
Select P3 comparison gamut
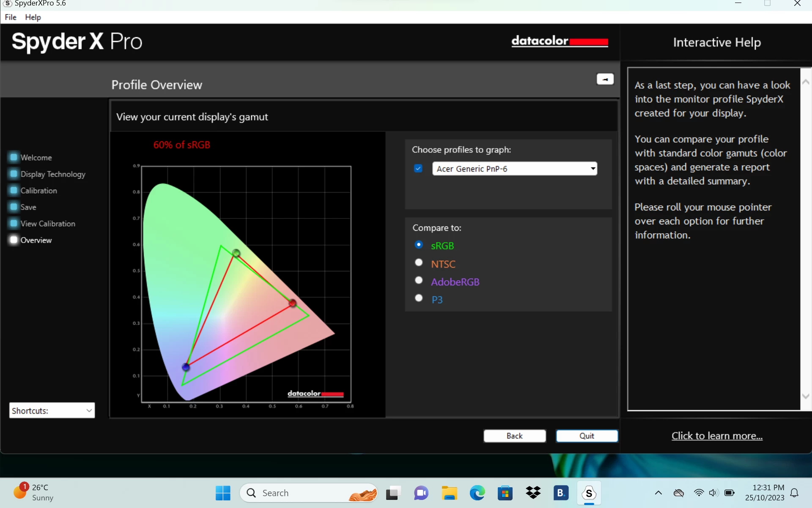(419, 298)
